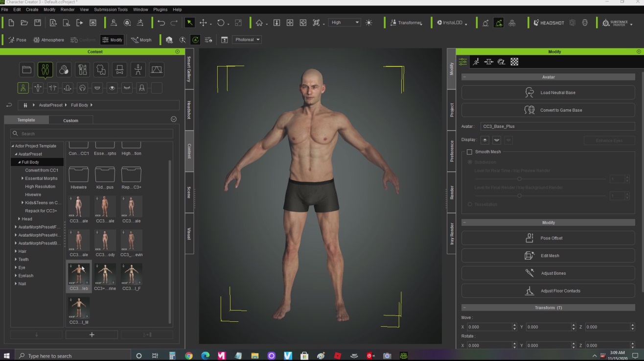
Task: Click the breadcrumb back arrow icon
Action: (9, 105)
